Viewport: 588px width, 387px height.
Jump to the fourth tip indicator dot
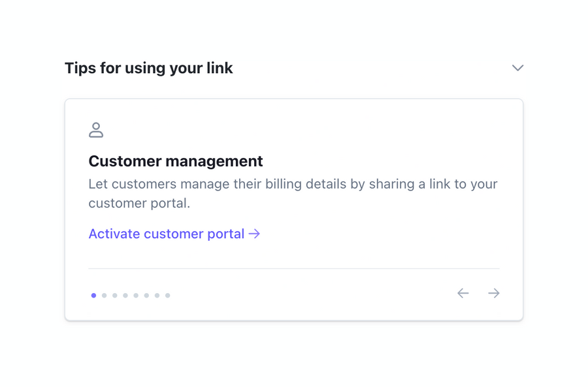125,295
